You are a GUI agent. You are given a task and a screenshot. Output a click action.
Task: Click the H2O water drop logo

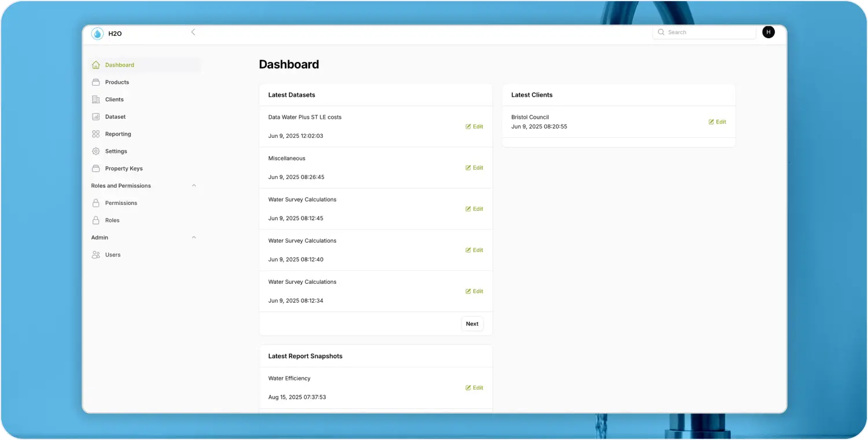point(97,34)
